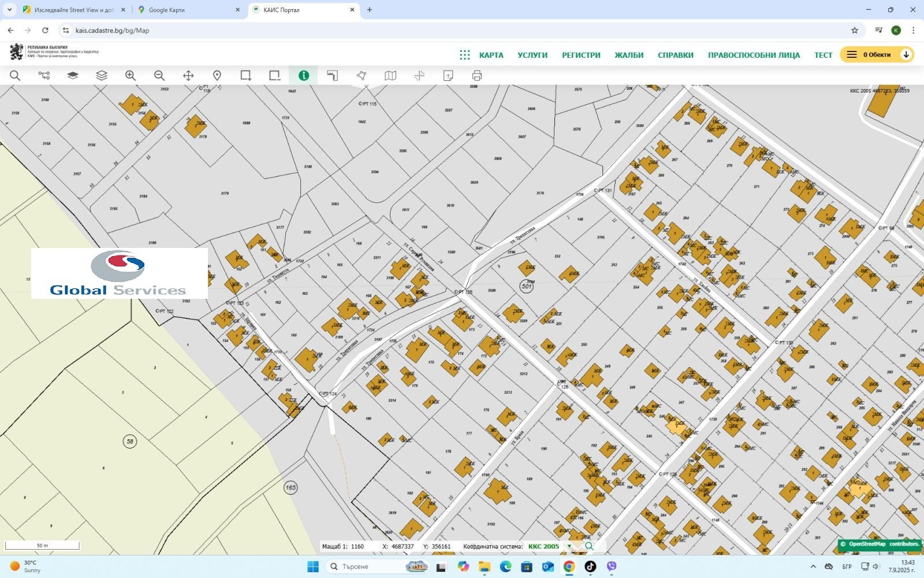Screen dimensions: 924x578
Task: Toggle the green info identify tool
Action: pyautogui.click(x=304, y=76)
